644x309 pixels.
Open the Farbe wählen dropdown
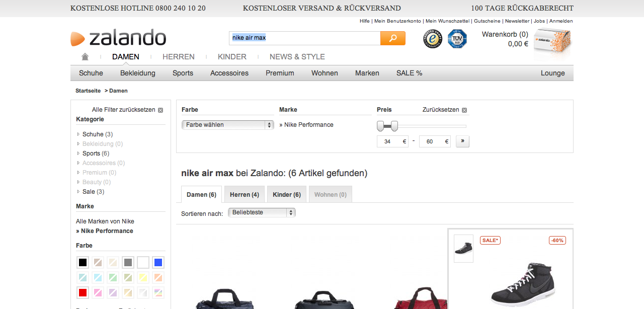click(x=227, y=125)
